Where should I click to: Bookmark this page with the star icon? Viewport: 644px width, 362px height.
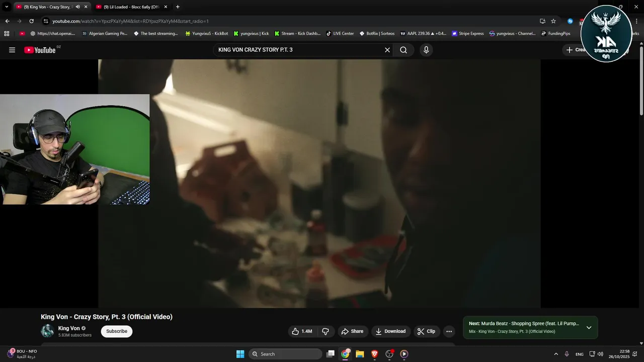(x=553, y=21)
